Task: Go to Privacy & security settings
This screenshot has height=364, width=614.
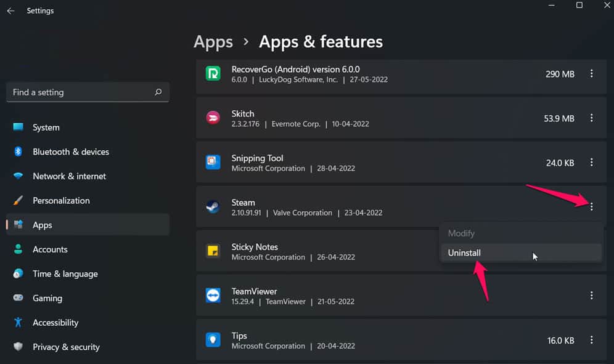Action: pyautogui.click(x=66, y=347)
